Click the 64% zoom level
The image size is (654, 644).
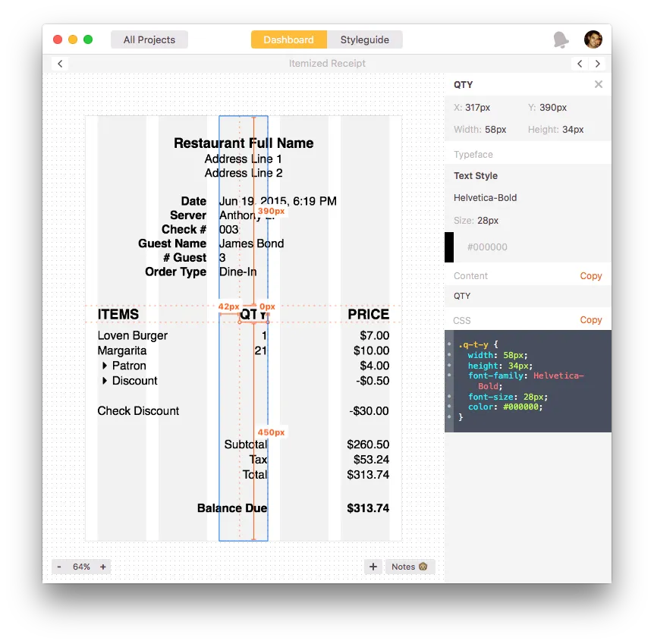pyautogui.click(x=81, y=567)
